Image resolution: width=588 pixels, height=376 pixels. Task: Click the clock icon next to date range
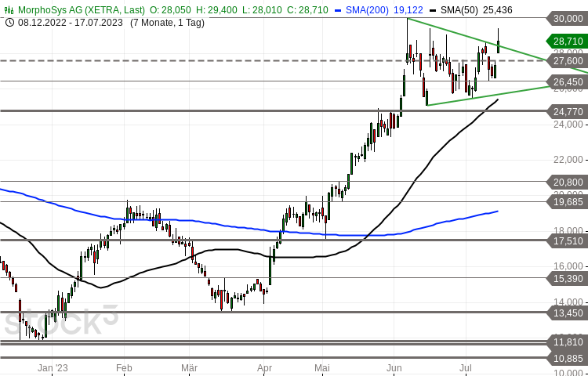pos(10,23)
